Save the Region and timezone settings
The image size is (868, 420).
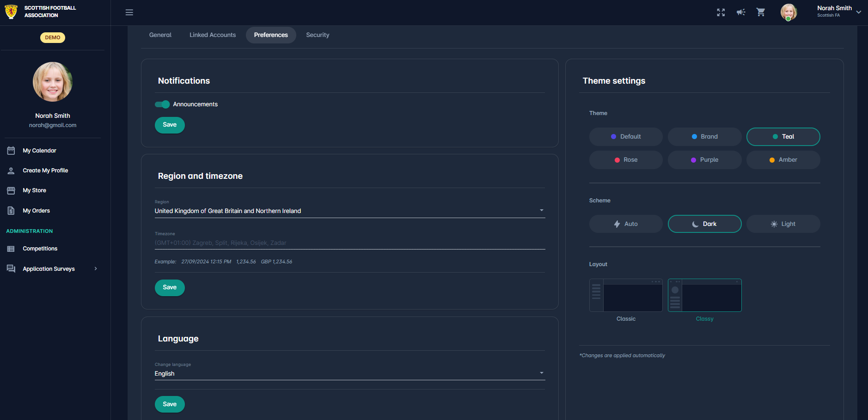[170, 287]
